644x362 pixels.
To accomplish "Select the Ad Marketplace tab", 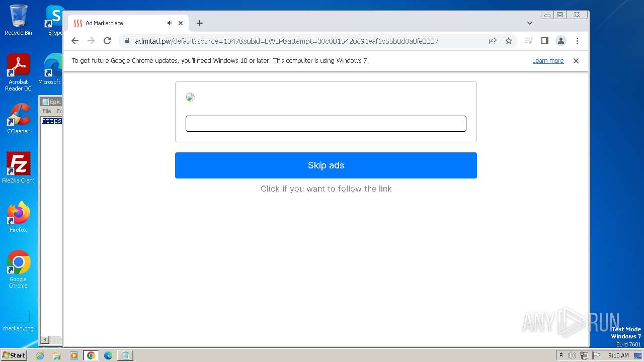I will (x=128, y=23).
